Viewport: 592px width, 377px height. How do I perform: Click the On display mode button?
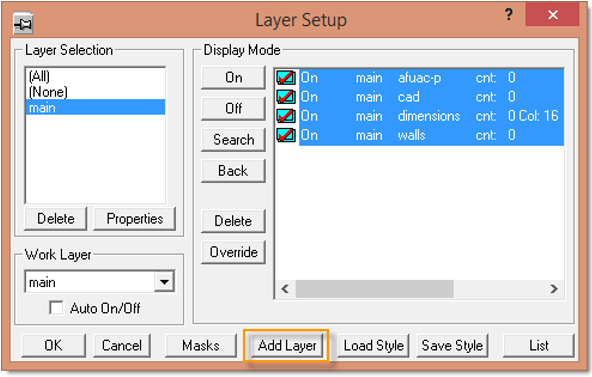233,78
